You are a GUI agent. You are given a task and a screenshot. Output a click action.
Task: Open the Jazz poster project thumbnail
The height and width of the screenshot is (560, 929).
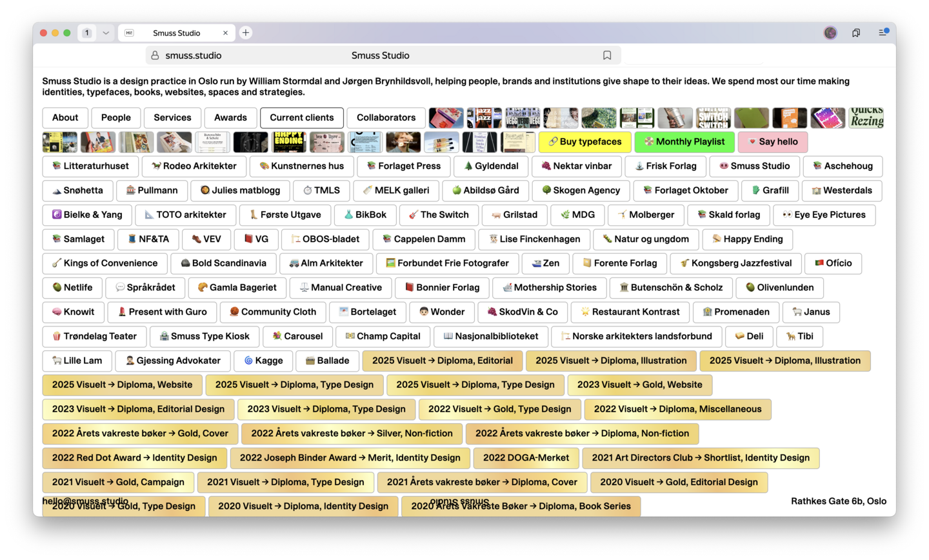point(484,117)
